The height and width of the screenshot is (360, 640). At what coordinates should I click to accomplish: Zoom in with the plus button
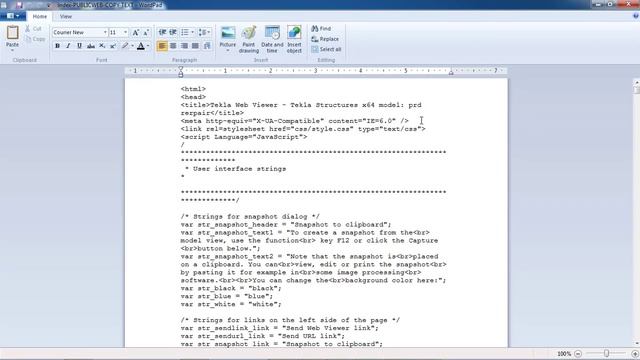pos(635,354)
